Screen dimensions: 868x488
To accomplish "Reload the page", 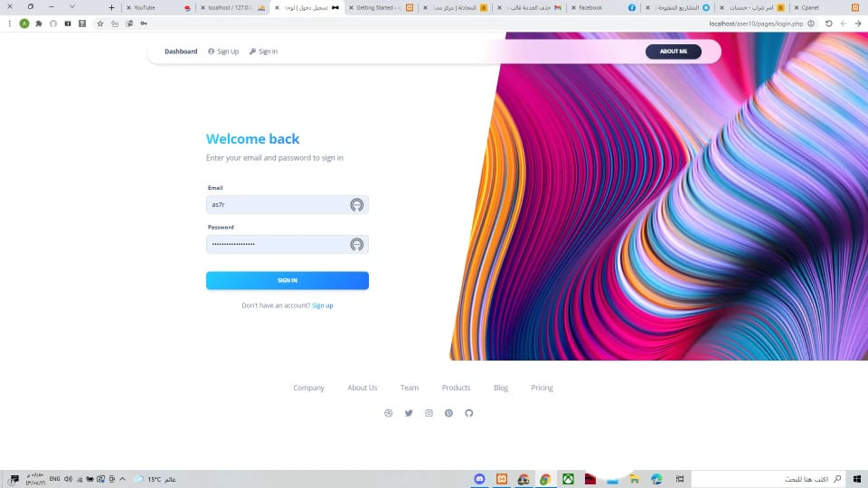I will click(x=829, y=23).
